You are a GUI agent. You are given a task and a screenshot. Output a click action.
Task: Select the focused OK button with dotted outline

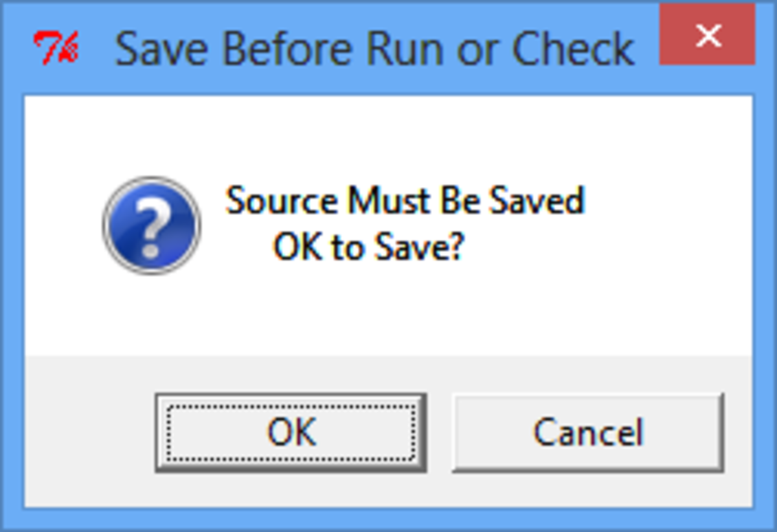pyautogui.click(x=291, y=432)
